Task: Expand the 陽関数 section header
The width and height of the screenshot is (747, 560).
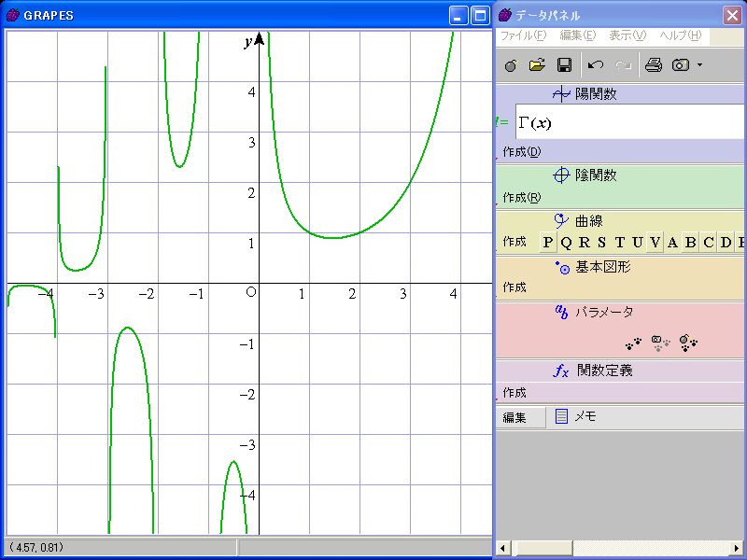Action: pos(584,94)
